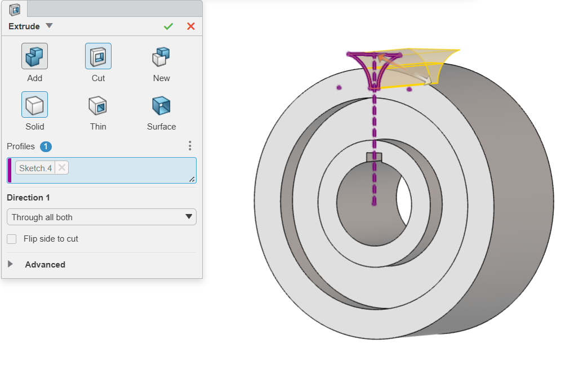583x392 pixels.
Task: Enable the Flip side to cut checkbox
Action: (x=12, y=239)
